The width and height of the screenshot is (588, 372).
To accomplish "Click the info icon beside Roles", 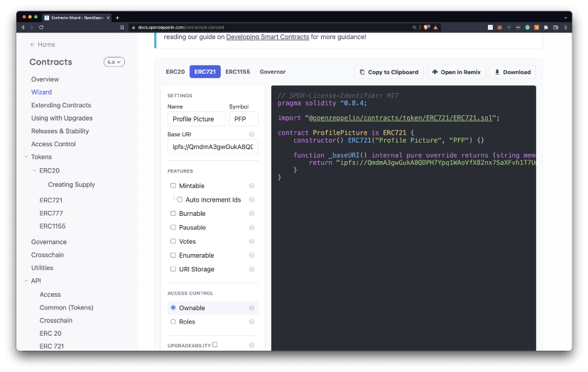I will point(251,322).
